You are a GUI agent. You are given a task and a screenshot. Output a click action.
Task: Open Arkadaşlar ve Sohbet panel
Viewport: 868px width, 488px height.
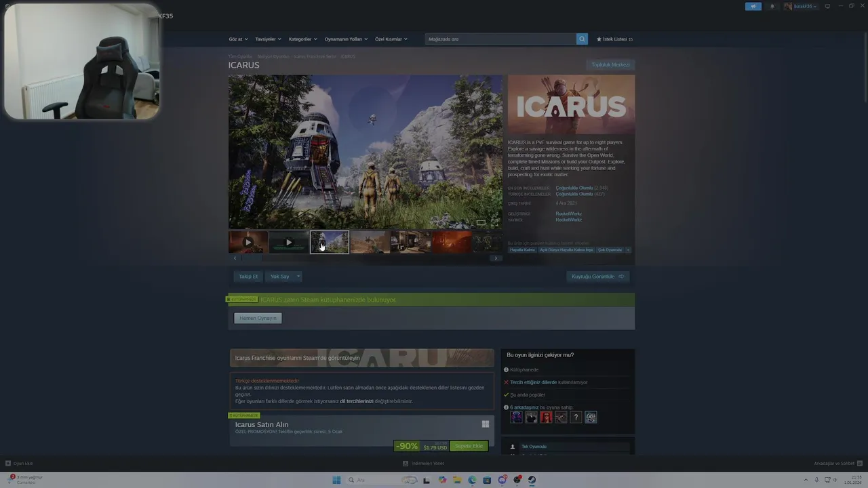coord(837,464)
